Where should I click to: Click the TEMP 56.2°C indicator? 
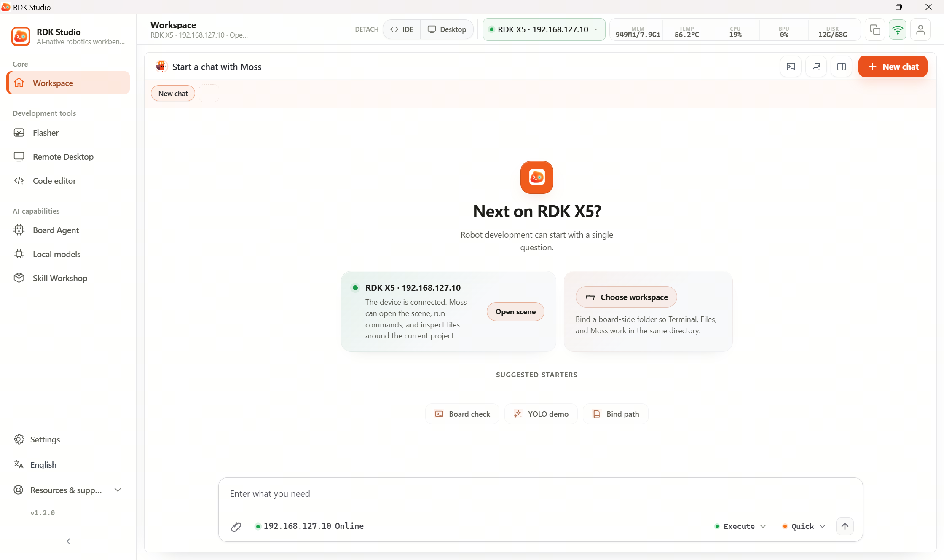[x=687, y=32]
